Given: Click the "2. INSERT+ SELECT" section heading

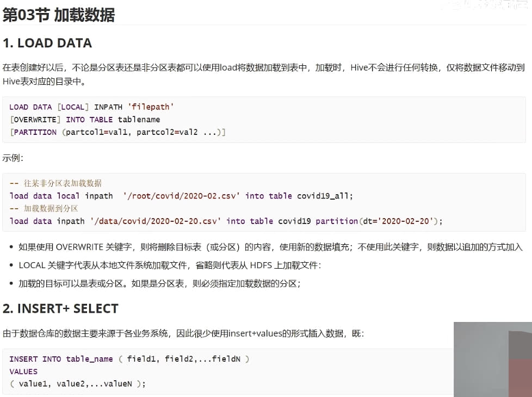Looking at the screenshot, I should click(60, 308).
